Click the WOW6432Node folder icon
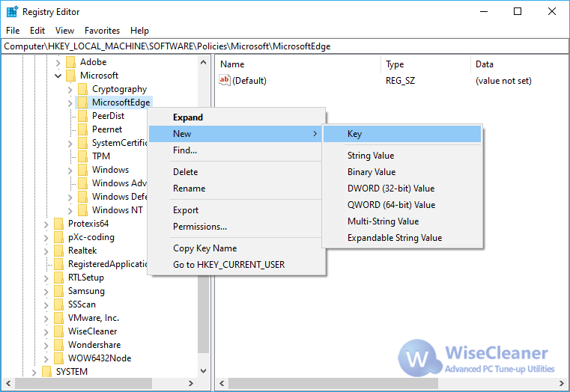570x392 pixels. [58, 358]
